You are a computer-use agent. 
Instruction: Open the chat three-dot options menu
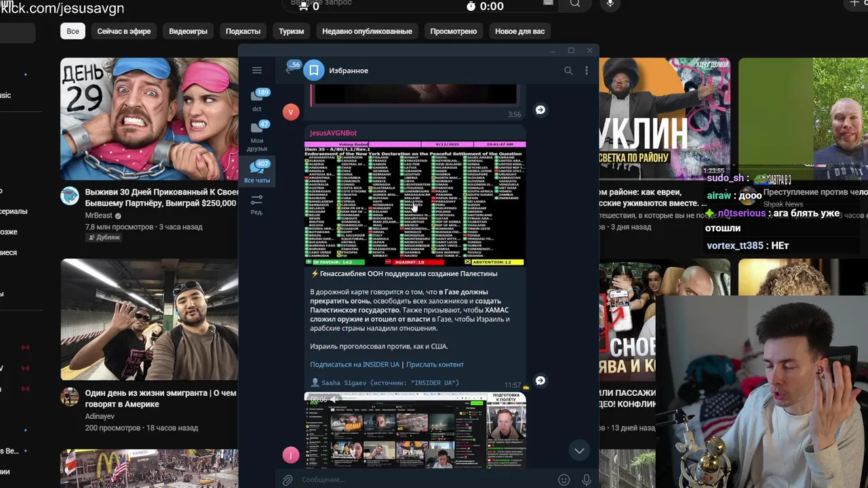point(587,70)
